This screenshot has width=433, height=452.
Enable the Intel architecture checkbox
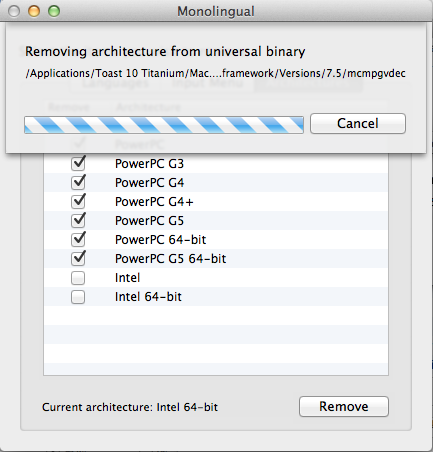pyautogui.click(x=78, y=278)
